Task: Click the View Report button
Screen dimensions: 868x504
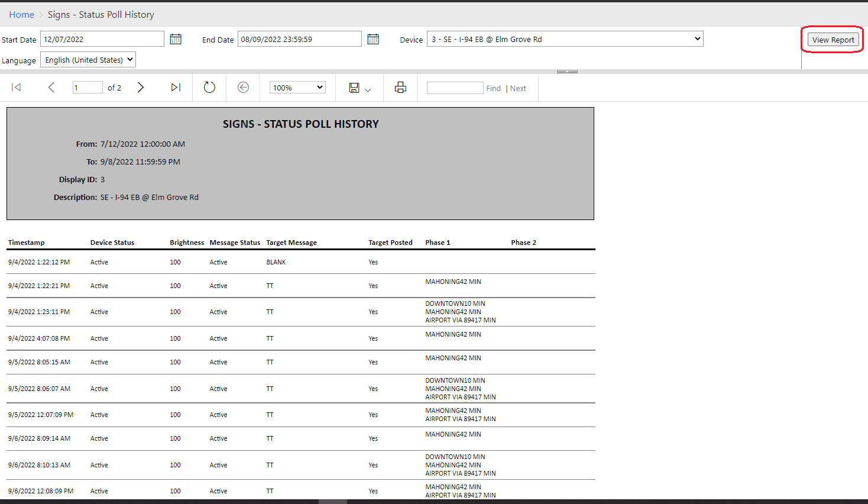Action: click(x=833, y=40)
